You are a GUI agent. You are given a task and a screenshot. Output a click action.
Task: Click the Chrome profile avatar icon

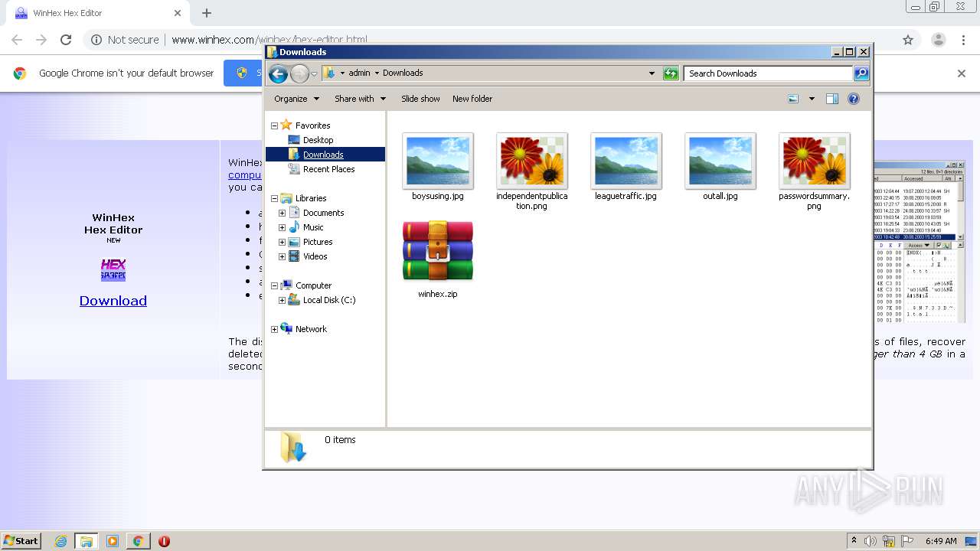click(x=939, y=40)
